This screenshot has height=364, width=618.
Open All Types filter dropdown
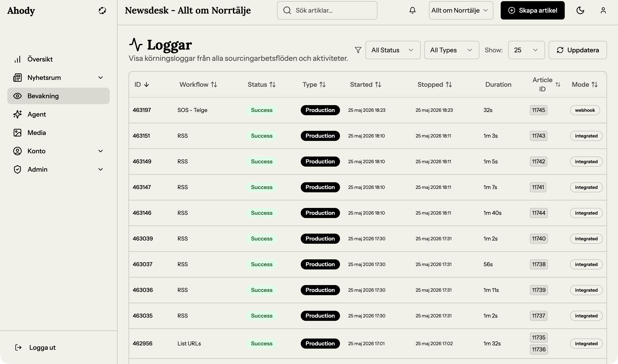(451, 50)
